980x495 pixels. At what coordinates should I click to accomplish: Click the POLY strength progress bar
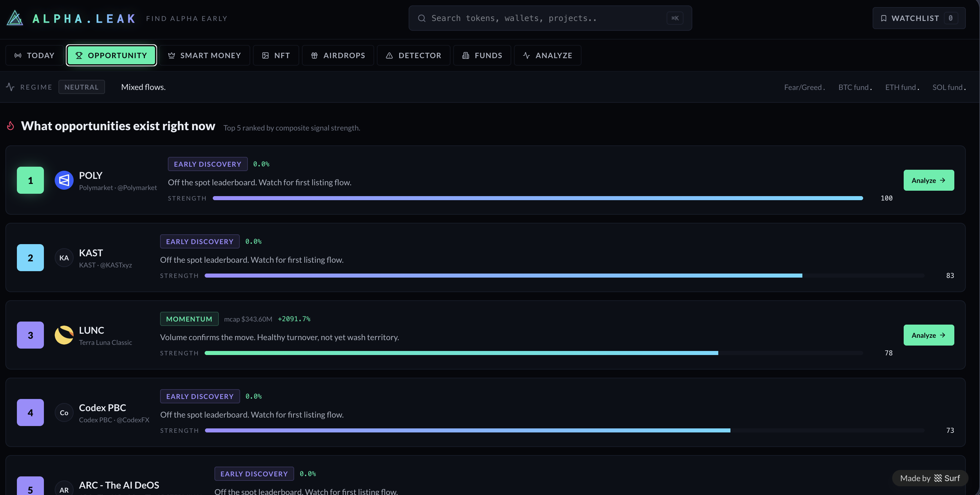[x=537, y=198]
